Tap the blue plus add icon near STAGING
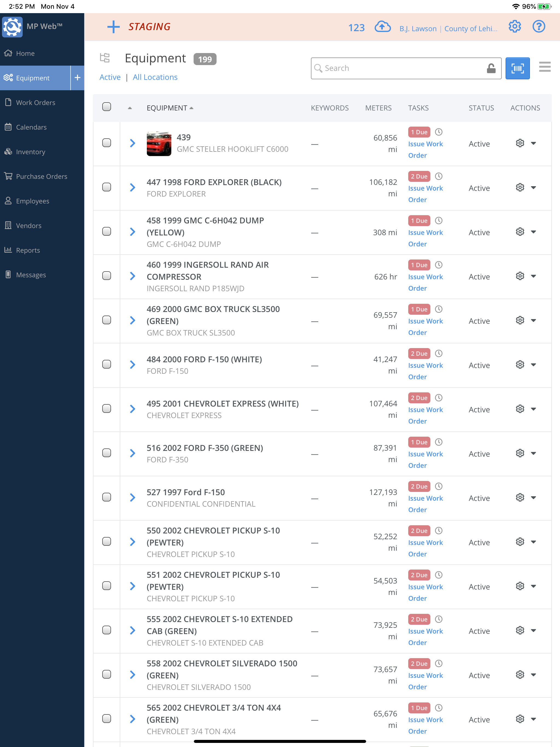Image resolution: width=560 pixels, height=747 pixels. (113, 27)
